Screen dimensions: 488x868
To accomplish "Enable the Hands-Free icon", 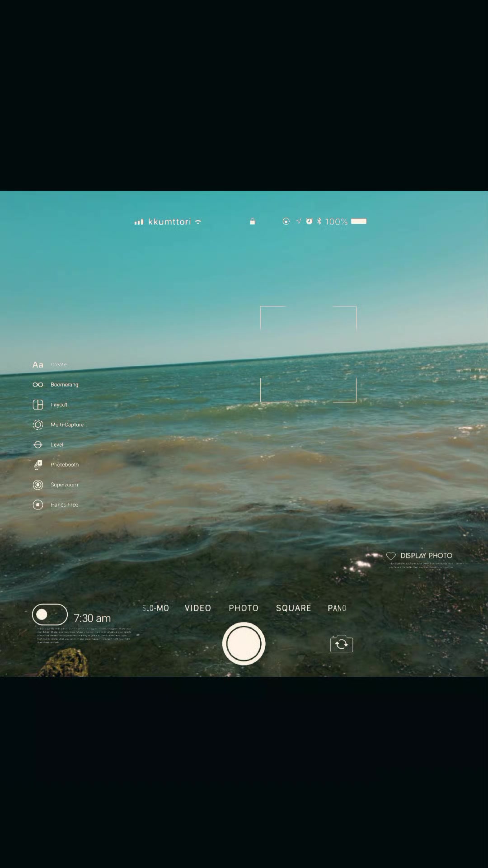I will [38, 505].
